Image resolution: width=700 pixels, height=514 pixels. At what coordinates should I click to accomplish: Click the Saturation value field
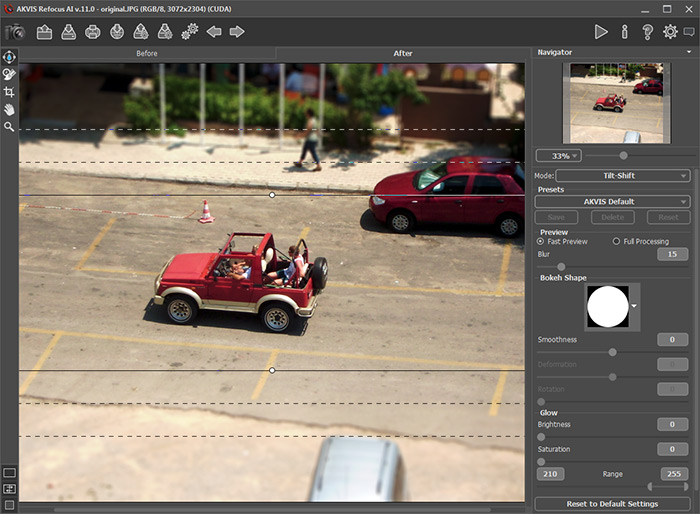(x=672, y=449)
